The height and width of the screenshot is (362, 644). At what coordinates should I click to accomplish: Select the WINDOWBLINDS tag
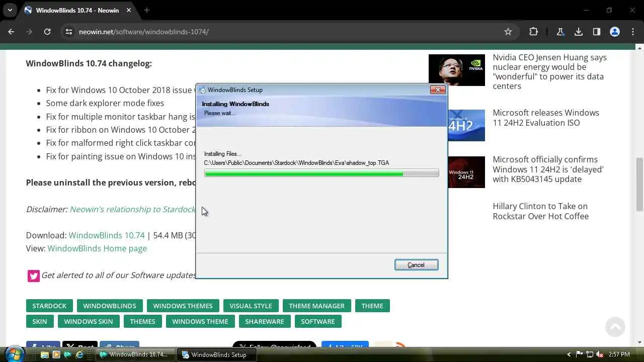pos(110,306)
